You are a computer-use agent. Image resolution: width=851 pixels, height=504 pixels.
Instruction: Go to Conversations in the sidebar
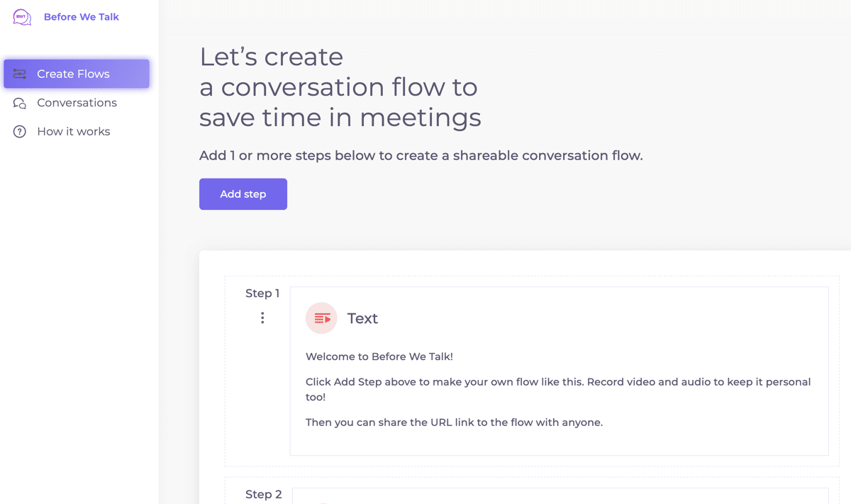[77, 103]
